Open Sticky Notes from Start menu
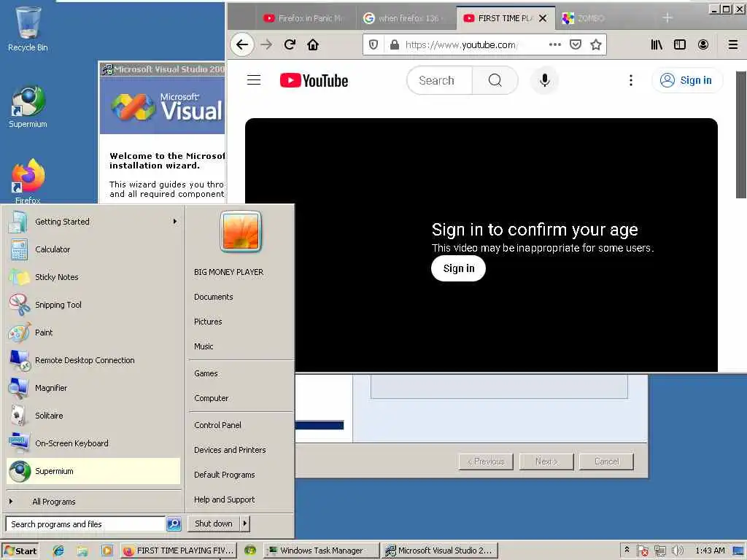The height and width of the screenshot is (560, 747). coord(93,277)
